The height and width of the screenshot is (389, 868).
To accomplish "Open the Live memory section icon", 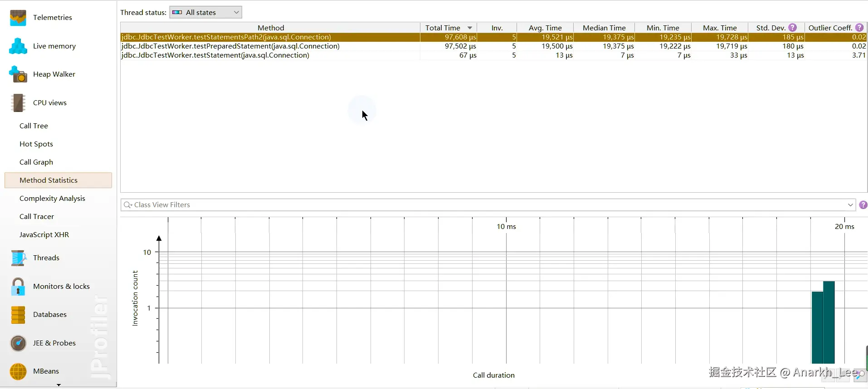I will 18,46.
